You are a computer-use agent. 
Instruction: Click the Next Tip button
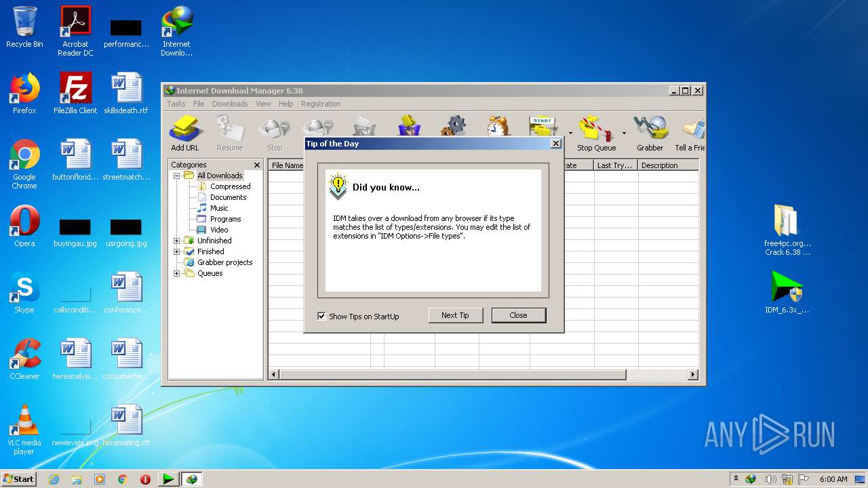tap(455, 315)
